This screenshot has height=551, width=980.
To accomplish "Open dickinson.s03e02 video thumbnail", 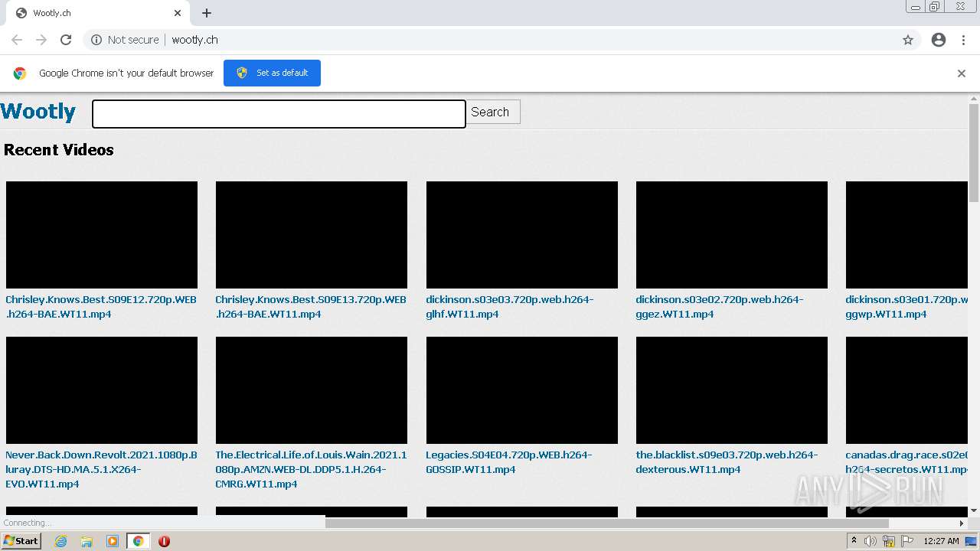I will (x=732, y=235).
